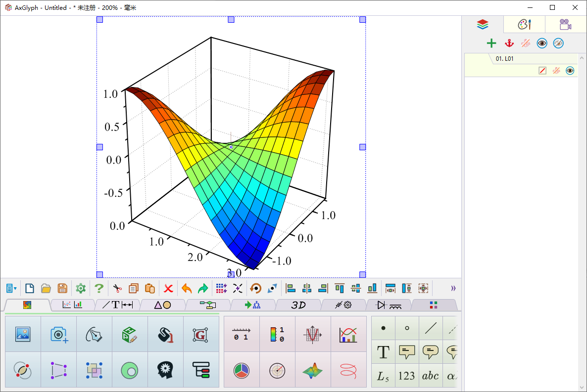Insert a color bar legend

(x=277, y=334)
